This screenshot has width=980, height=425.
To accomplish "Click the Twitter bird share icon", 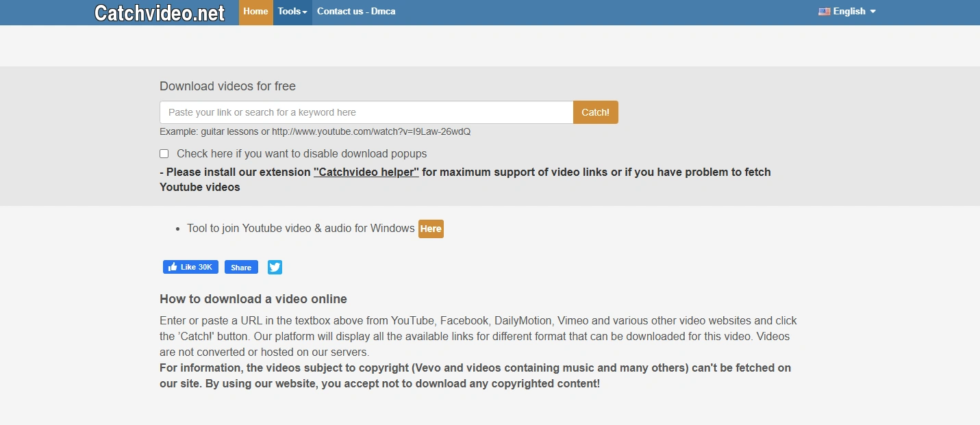I will click(x=275, y=267).
